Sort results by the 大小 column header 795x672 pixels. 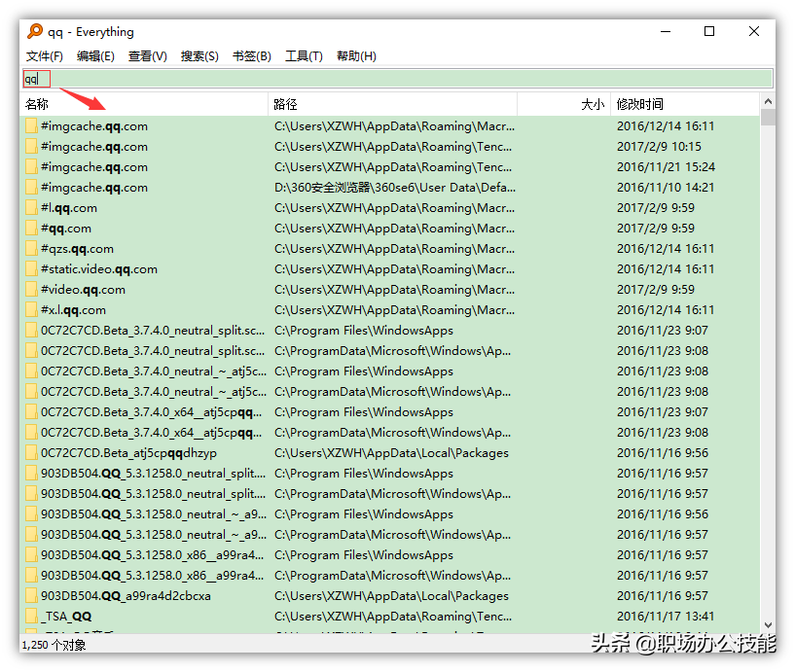coord(563,104)
